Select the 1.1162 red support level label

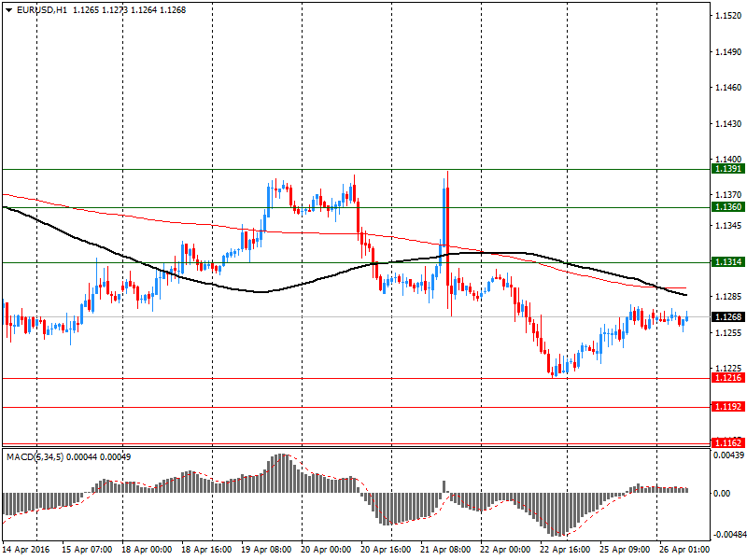point(728,442)
